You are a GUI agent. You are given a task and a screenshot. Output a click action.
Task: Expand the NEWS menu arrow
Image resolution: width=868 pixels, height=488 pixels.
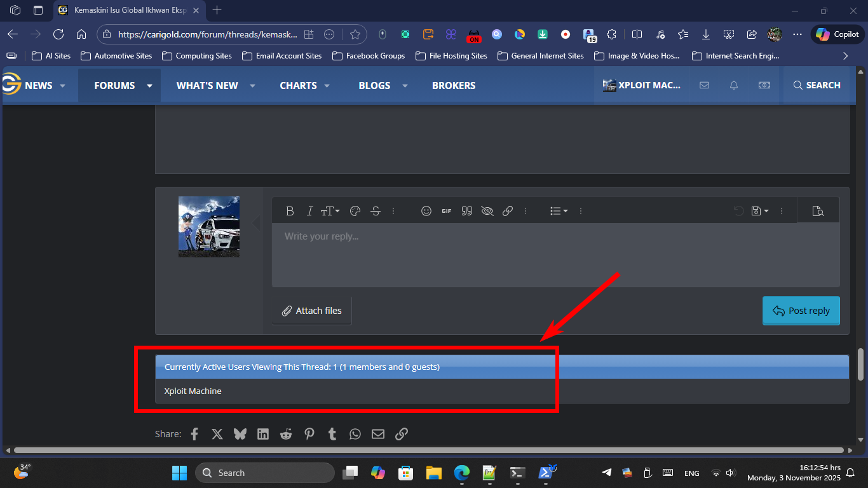[63, 86]
